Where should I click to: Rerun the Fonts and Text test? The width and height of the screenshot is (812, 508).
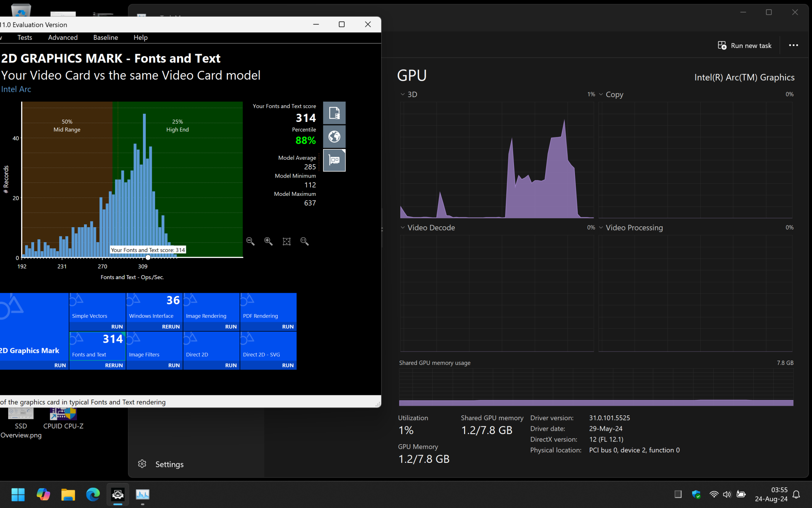(x=114, y=365)
